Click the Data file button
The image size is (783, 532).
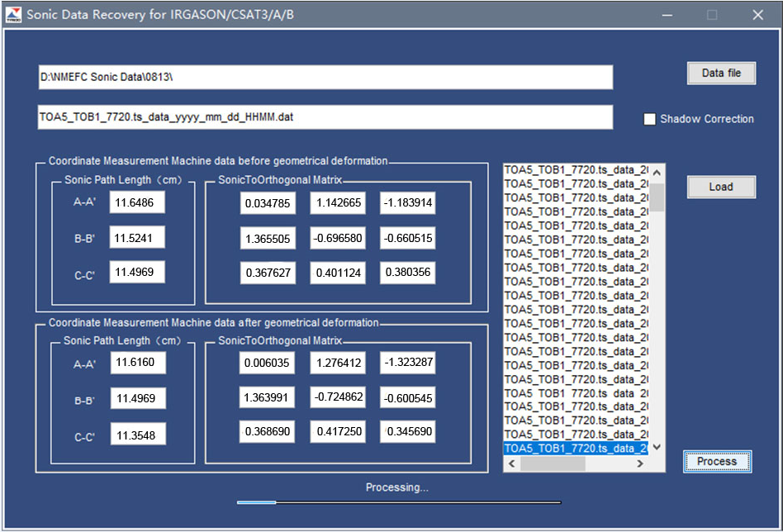721,74
